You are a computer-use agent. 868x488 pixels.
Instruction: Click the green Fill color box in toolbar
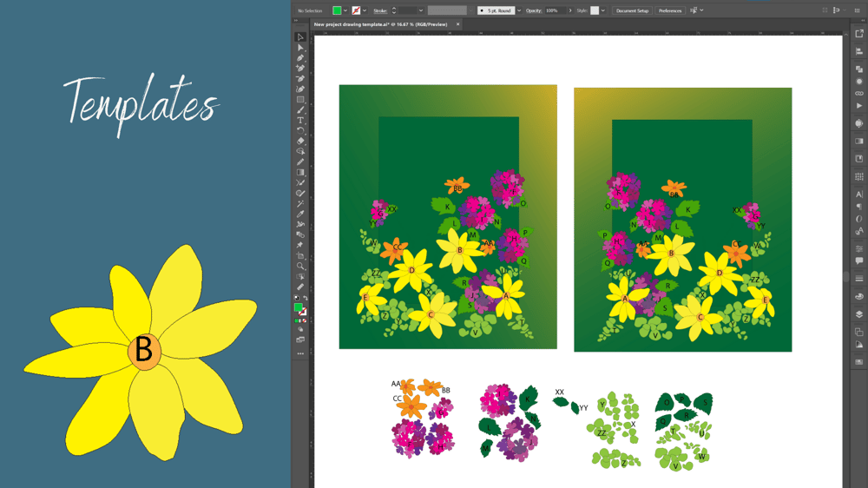click(x=298, y=307)
